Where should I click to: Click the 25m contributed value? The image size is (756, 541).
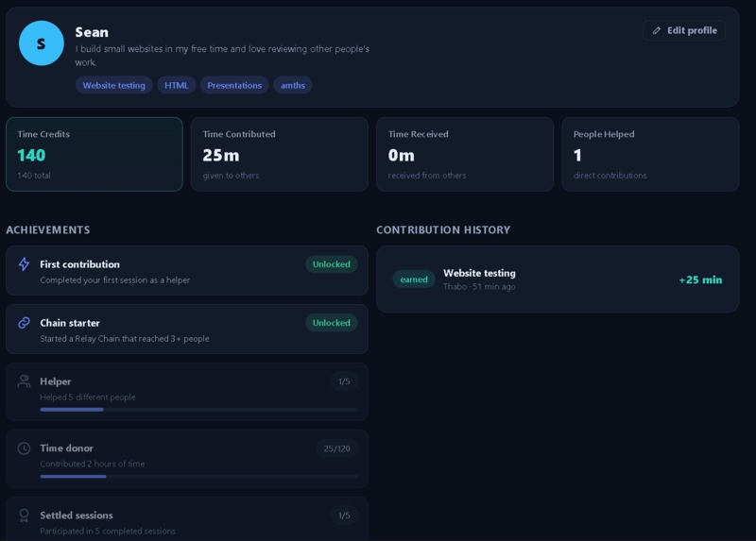click(221, 155)
